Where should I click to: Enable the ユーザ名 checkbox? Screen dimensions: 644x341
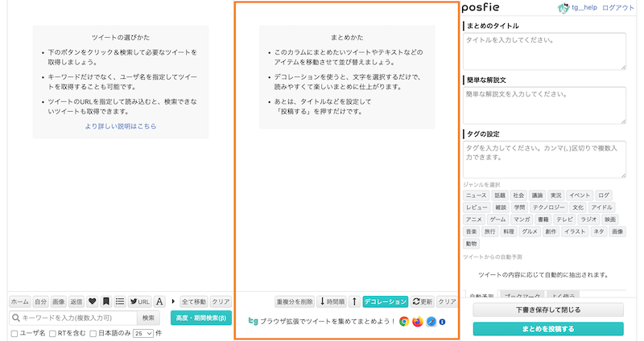(14, 333)
